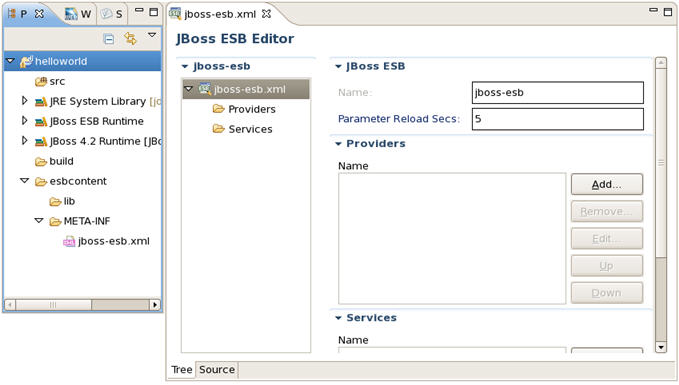
Task: Switch to the S view tab
Action: (x=112, y=14)
